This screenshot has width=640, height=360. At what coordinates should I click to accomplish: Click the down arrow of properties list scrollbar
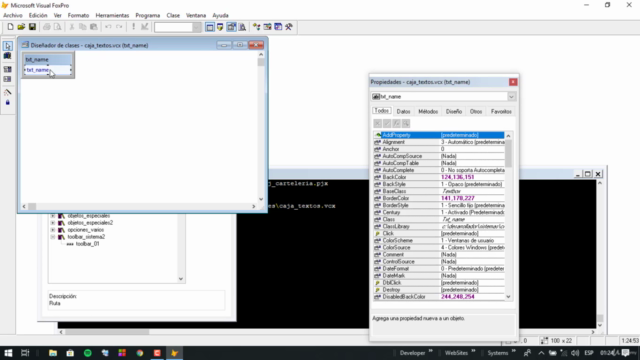(508, 297)
